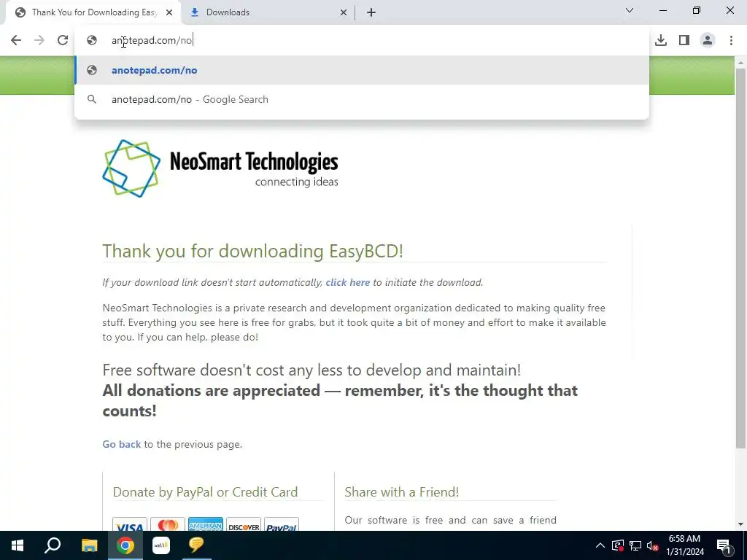Open the notification center icon
The height and width of the screenshot is (560, 747).
[x=724, y=545]
